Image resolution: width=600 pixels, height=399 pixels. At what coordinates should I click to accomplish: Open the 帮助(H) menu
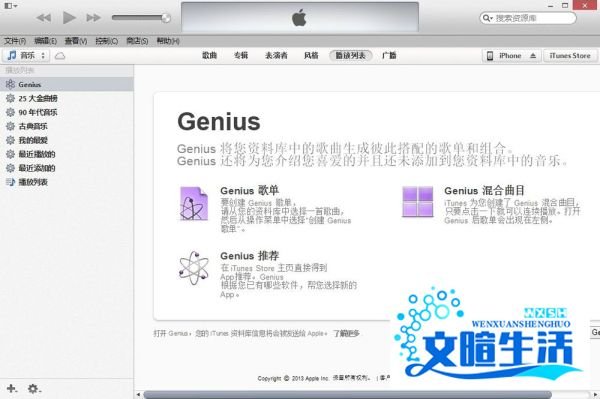click(x=168, y=41)
